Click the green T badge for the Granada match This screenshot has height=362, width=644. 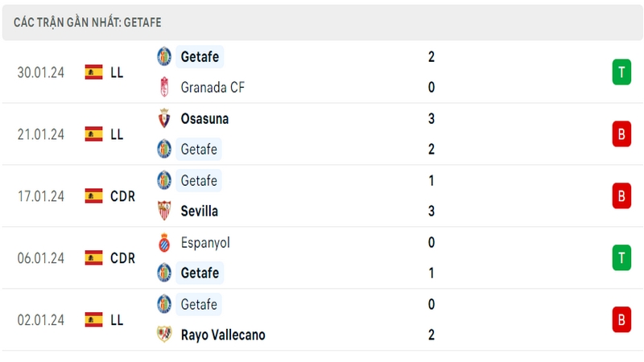point(621,72)
